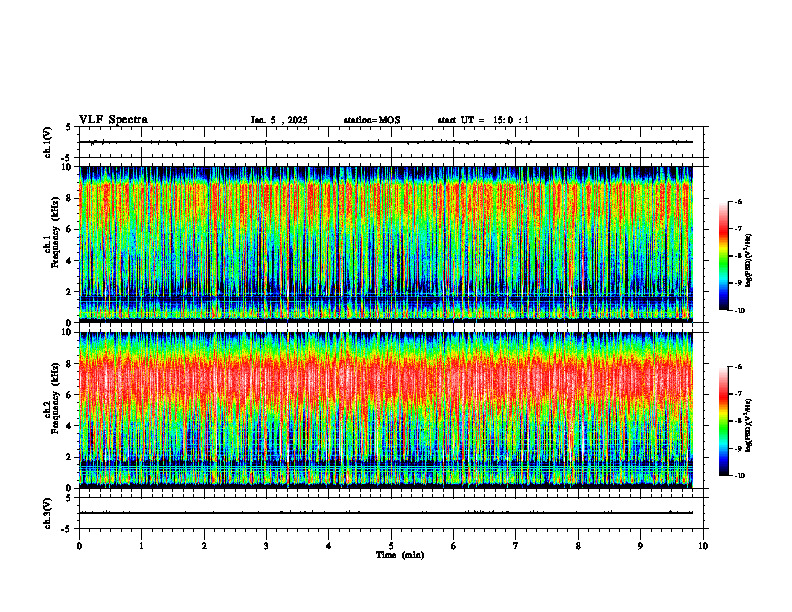
Task: Click inside the ch.2 spectrogram panel
Action: click(386, 410)
